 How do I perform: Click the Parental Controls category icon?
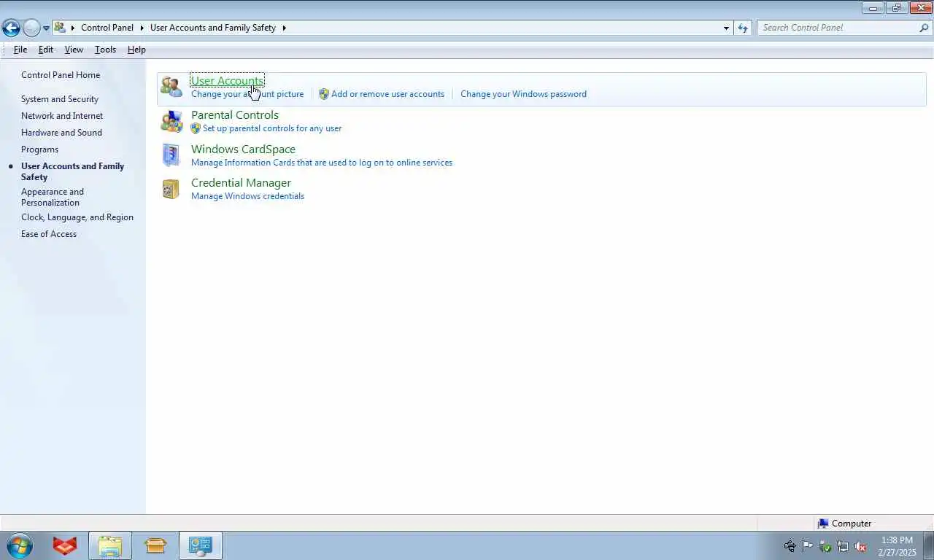point(171,121)
